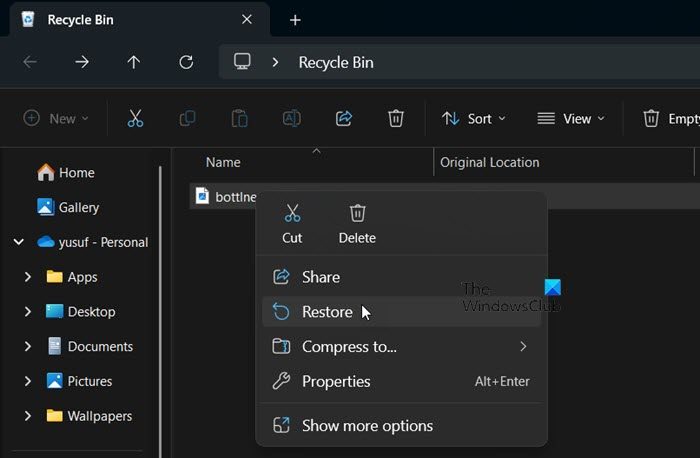Viewport: 700px width, 458px height.
Task: Click Delete trash icon in context menu
Action: [357, 223]
